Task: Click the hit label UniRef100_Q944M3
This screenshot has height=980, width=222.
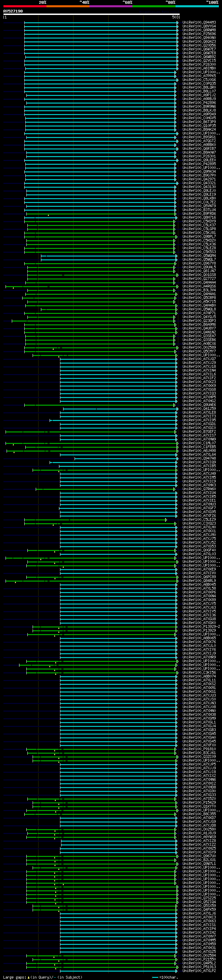Action: 199,23
